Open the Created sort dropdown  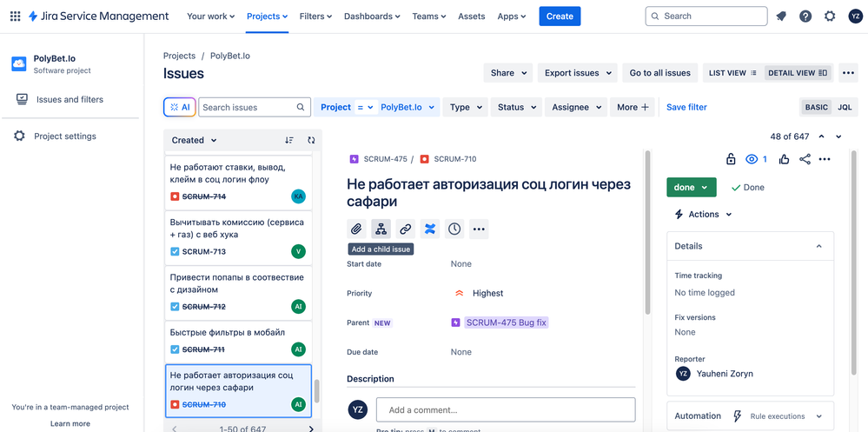tap(195, 140)
